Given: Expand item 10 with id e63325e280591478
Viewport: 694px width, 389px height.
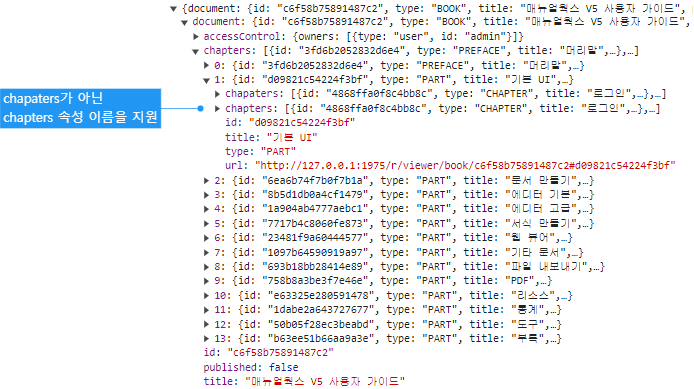Looking at the screenshot, I should coord(206,296).
